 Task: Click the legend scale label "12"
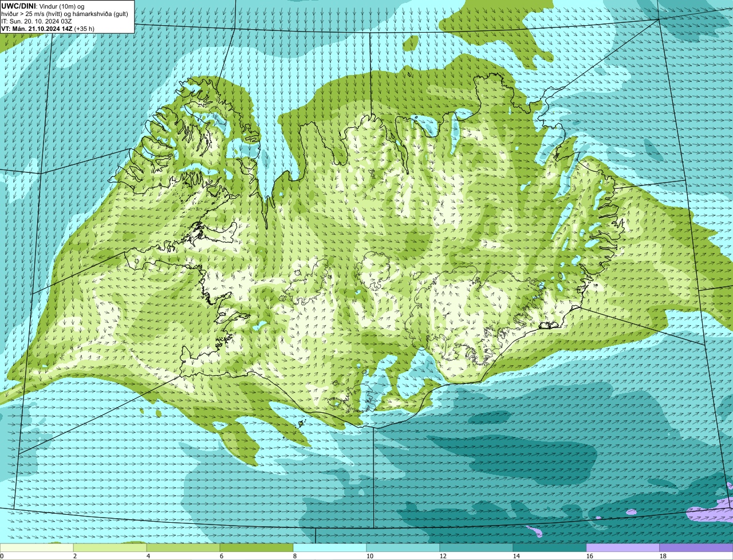443,556
